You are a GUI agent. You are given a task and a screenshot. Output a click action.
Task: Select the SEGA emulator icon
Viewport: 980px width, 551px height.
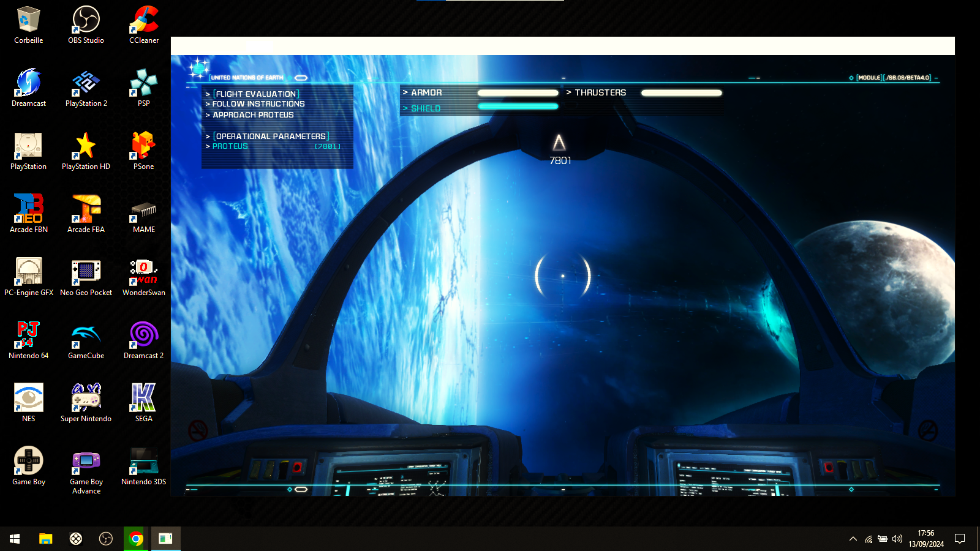point(144,403)
